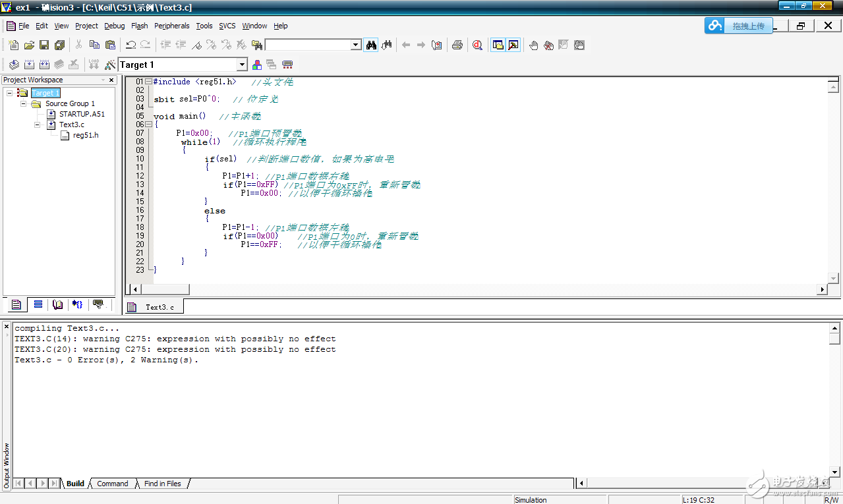Open the find text combo box dropdown
The width and height of the screenshot is (843, 504).
(356, 45)
